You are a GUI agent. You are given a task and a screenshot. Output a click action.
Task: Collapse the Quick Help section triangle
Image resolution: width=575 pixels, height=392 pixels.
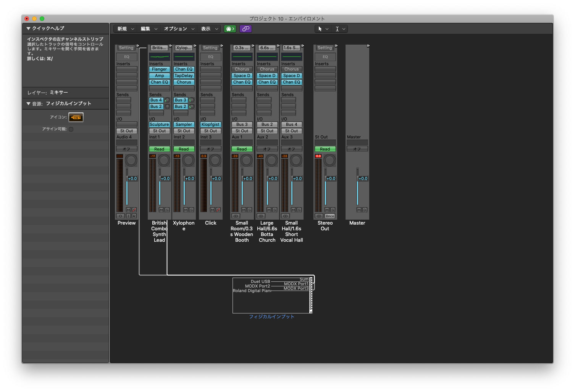pyautogui.click(x=28, y=28)
